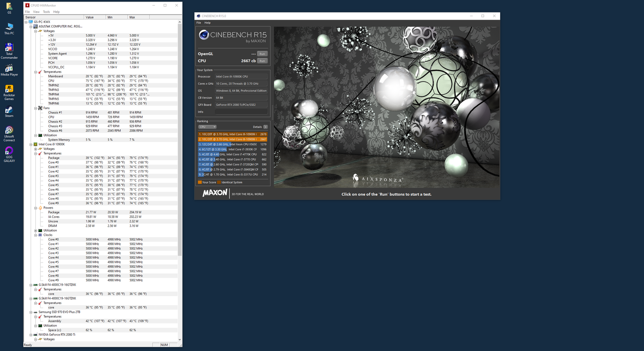Click the Details arrow button in Ranking

coord(266,127)
